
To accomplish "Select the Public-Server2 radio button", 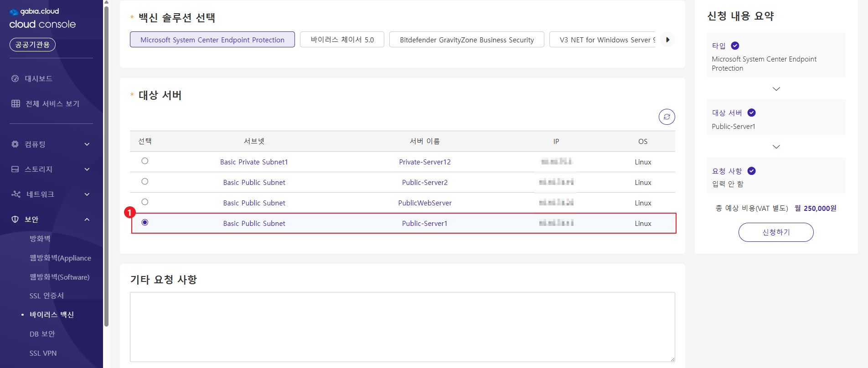I will click(145, 181).
